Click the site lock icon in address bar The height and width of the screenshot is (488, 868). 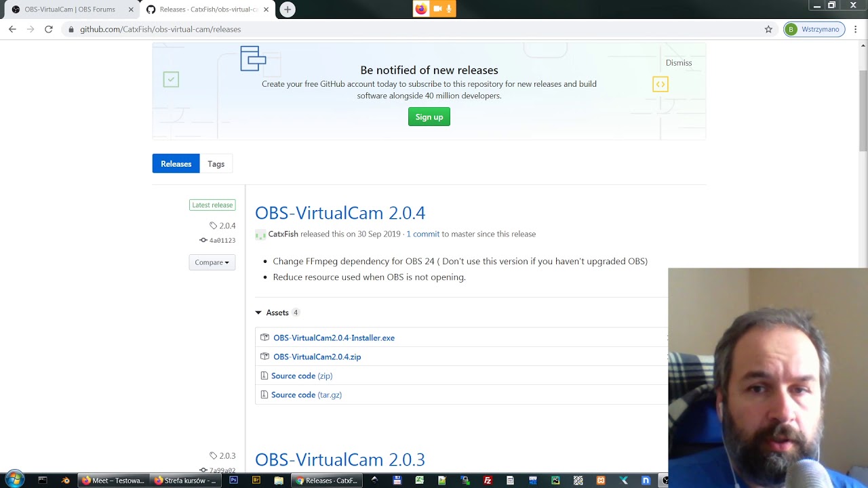71,29
